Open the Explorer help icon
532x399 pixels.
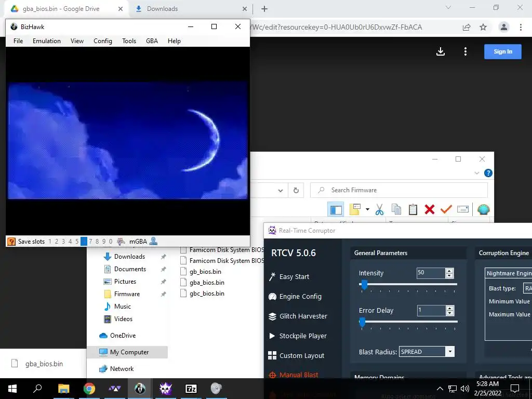click(x=488, y=173)
